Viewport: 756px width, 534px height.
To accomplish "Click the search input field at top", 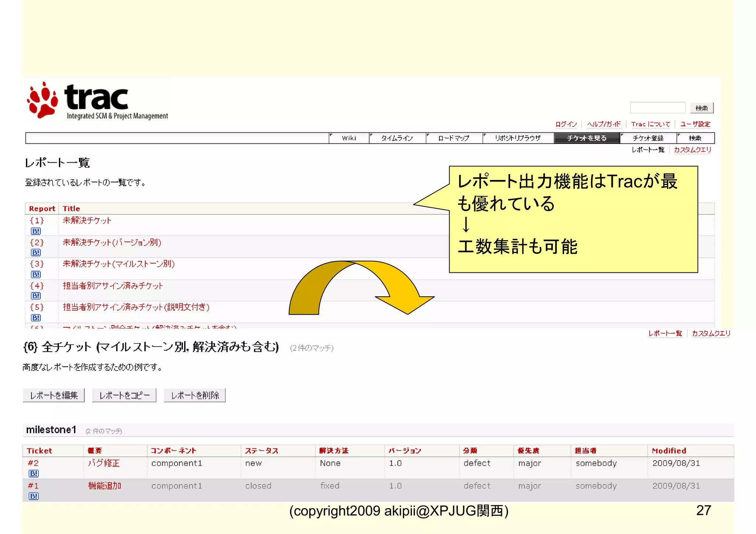I will (x=658, y=108).
